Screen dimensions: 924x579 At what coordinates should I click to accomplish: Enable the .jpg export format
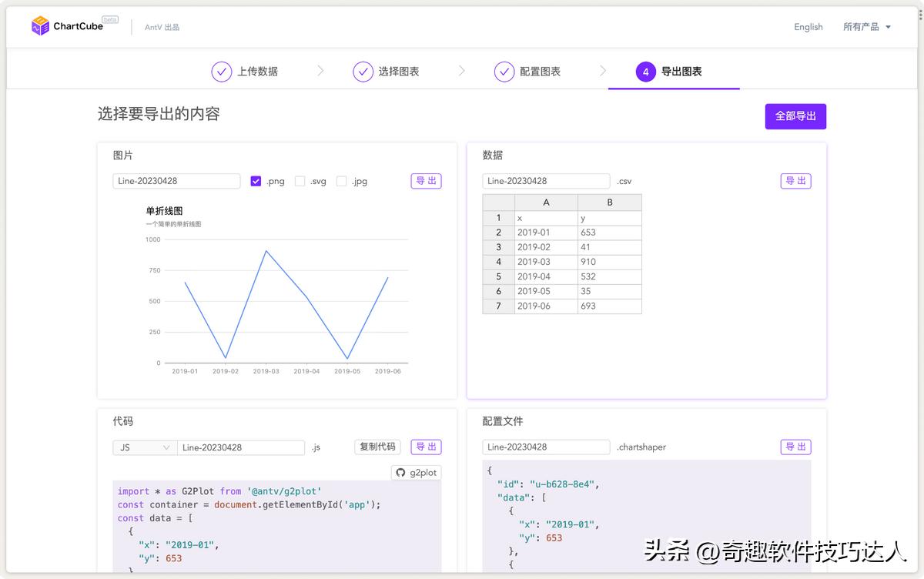pos(341,181)
